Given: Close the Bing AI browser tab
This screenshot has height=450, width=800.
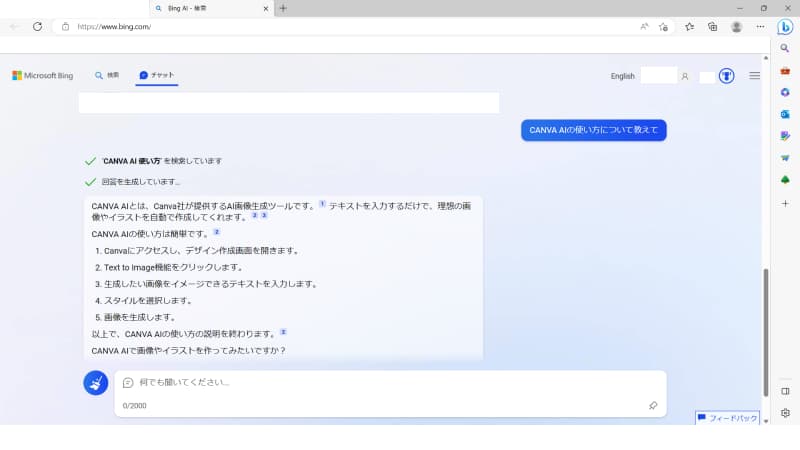Looking at the screenshot, I should pos(265,9).
